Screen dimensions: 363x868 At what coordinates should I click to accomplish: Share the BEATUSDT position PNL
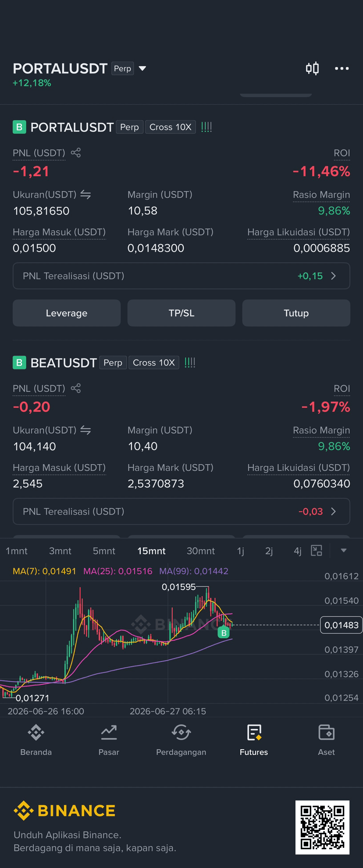point(76,388)
